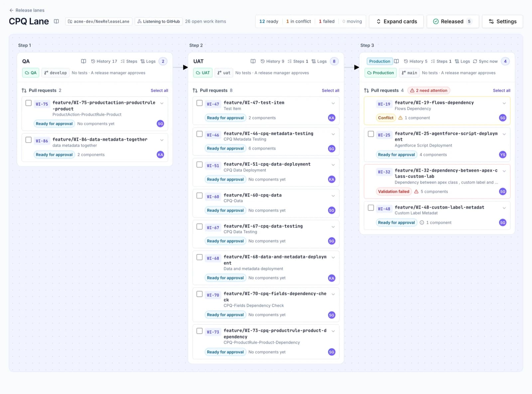532x394 pixels.
Task: Click the YS avatar on the WI-25 card
Action: point(503,154)
